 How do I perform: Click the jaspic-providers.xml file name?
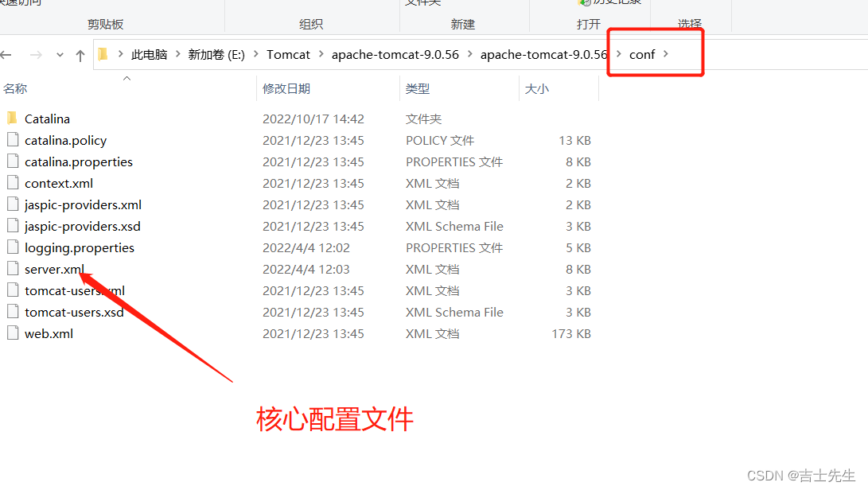(x=83, y=205)
